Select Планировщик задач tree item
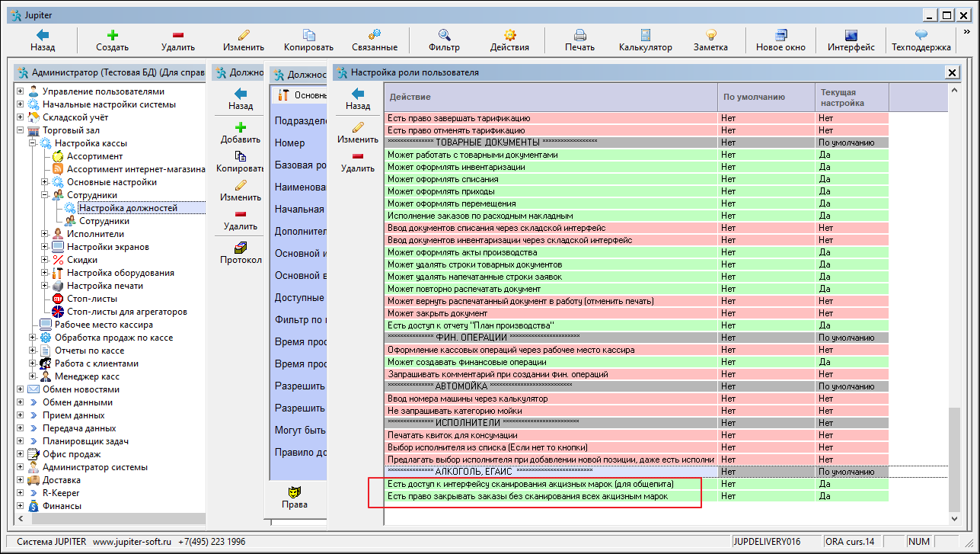Screen dimensions: 980x554 coord(85,441)
